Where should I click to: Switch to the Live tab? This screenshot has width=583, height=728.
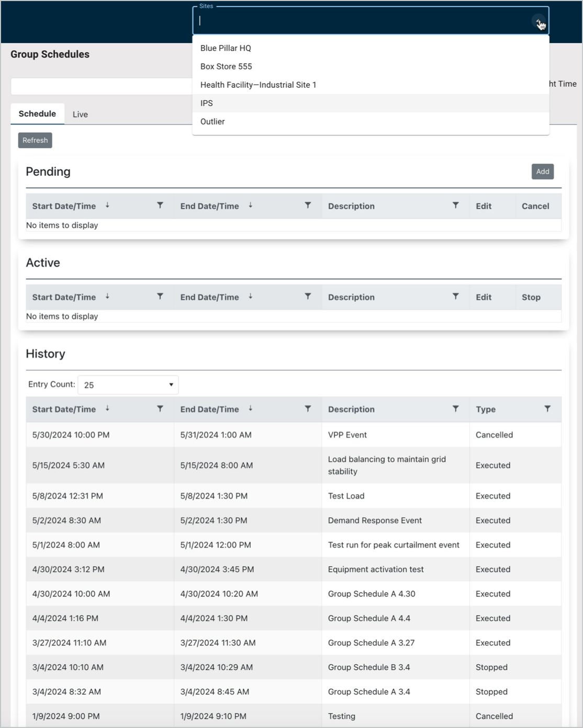tap(80, 114)
